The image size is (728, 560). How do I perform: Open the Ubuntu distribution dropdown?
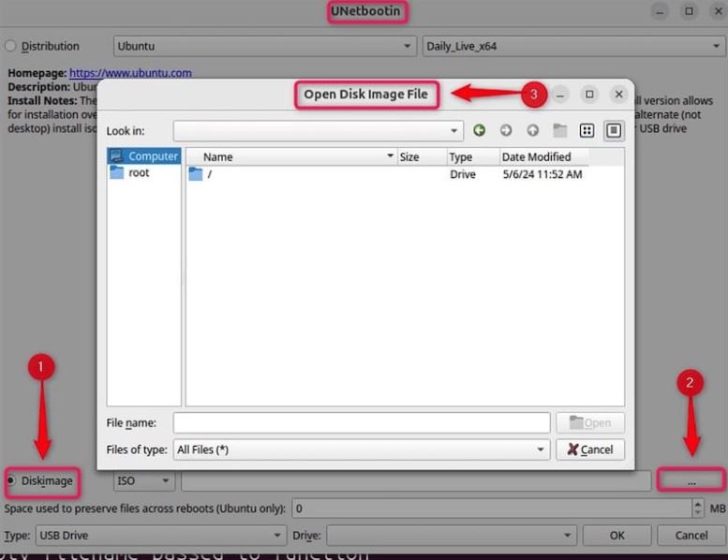tap(264, 46)
